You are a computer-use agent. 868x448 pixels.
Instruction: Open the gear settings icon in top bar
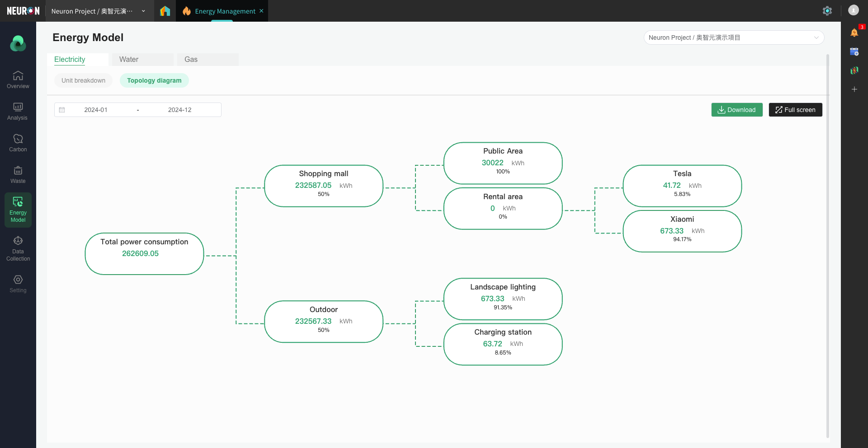827,11
